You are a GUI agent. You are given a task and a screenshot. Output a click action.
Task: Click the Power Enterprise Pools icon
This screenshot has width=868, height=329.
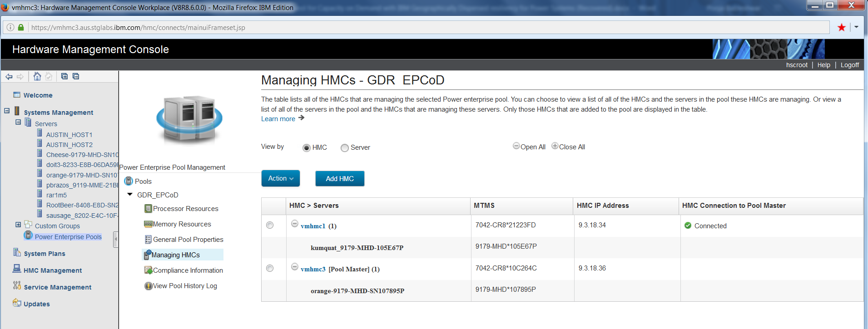click(28, 236)
